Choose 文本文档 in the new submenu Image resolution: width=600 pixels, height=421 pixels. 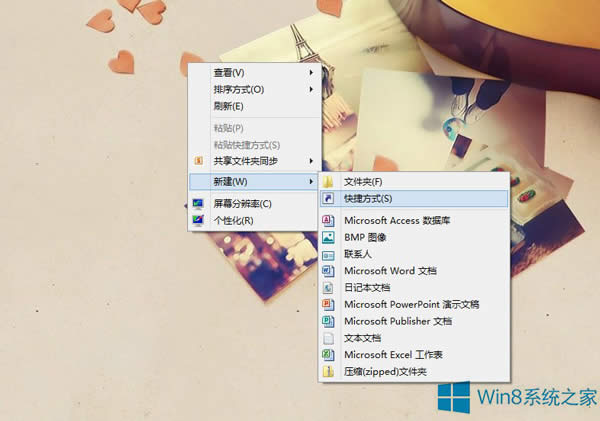[x=363, y=338]
